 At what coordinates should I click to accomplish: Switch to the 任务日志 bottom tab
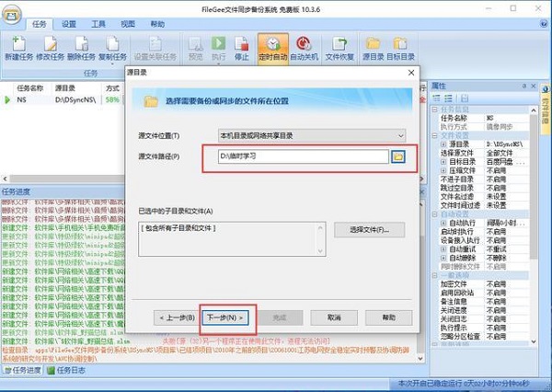(x=66, y=370)
